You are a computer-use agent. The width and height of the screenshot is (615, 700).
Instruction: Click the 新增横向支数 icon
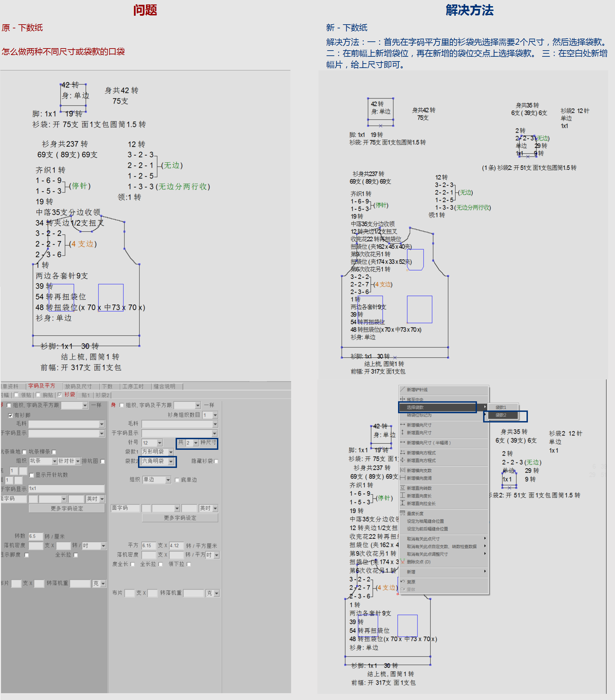coord(403,470)
